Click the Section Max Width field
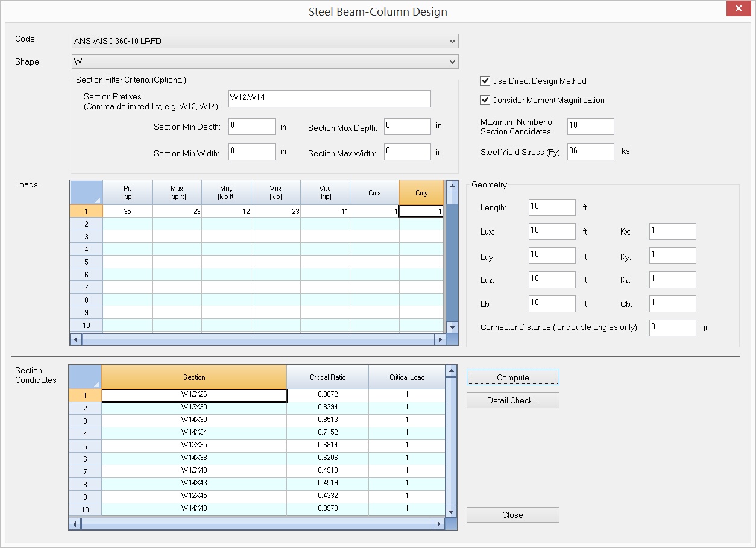The image size is (756, 548). 408,152
